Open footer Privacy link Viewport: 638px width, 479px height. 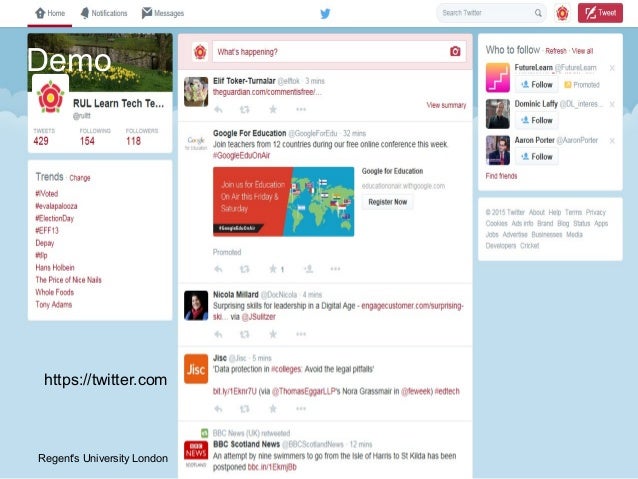596,212
